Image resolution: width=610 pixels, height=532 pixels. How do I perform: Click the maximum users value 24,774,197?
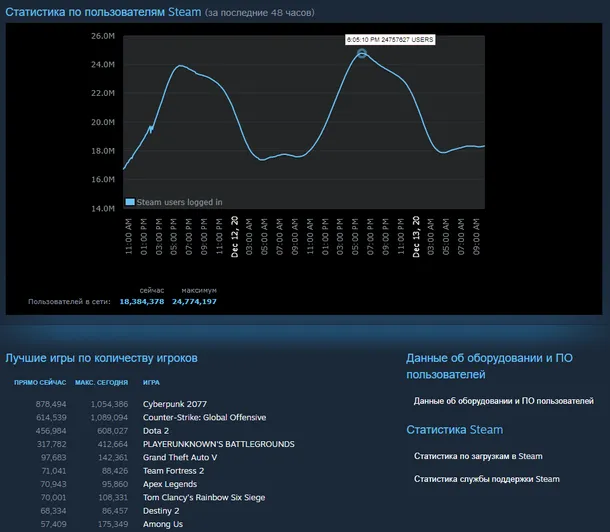click(194, 301)
